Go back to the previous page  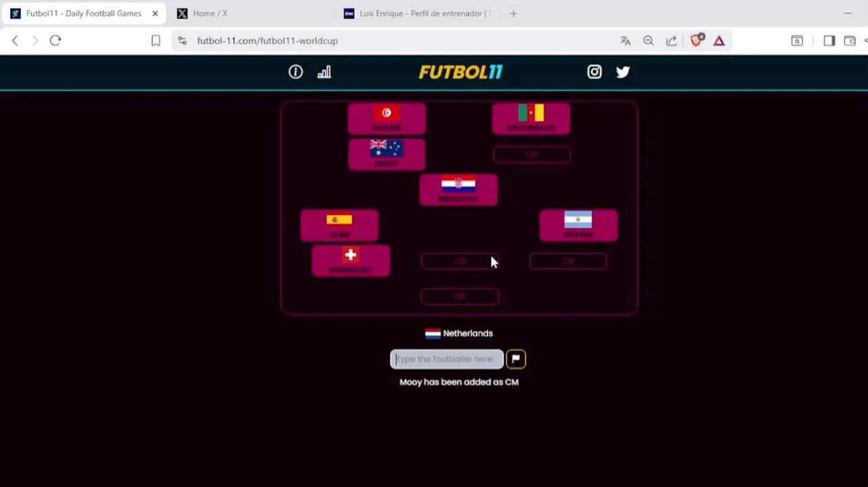click(15, 41)
